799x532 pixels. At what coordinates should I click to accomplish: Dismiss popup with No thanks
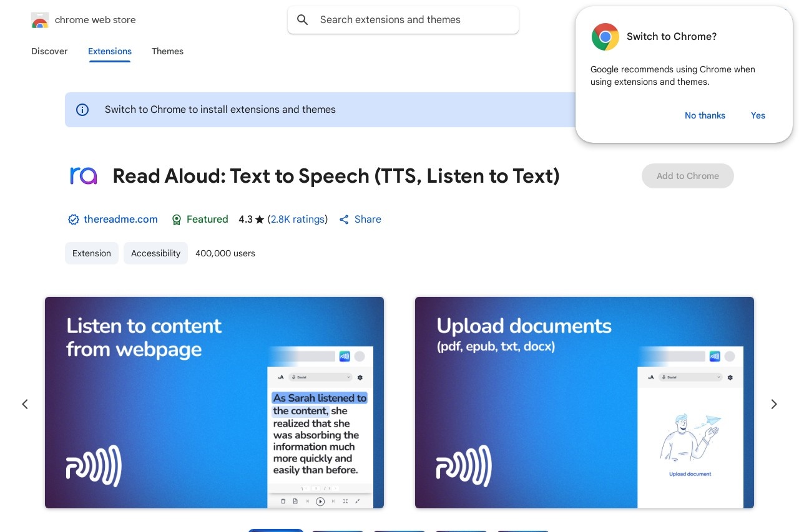click(705, 115)
